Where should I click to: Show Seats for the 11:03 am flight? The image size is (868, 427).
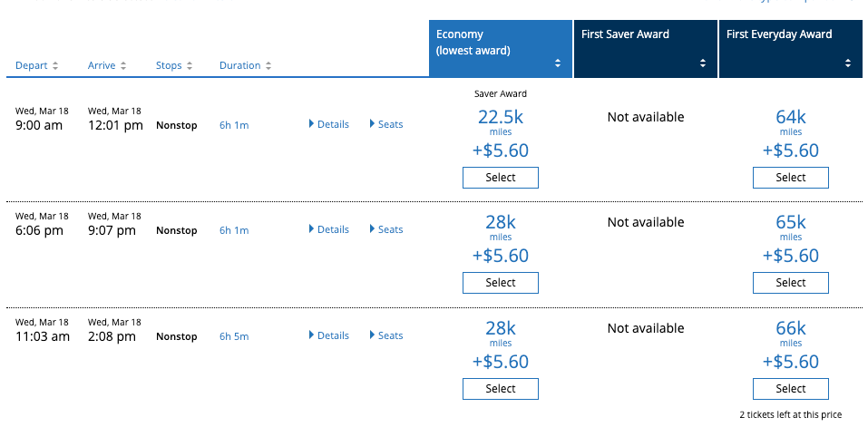[386, 335]
